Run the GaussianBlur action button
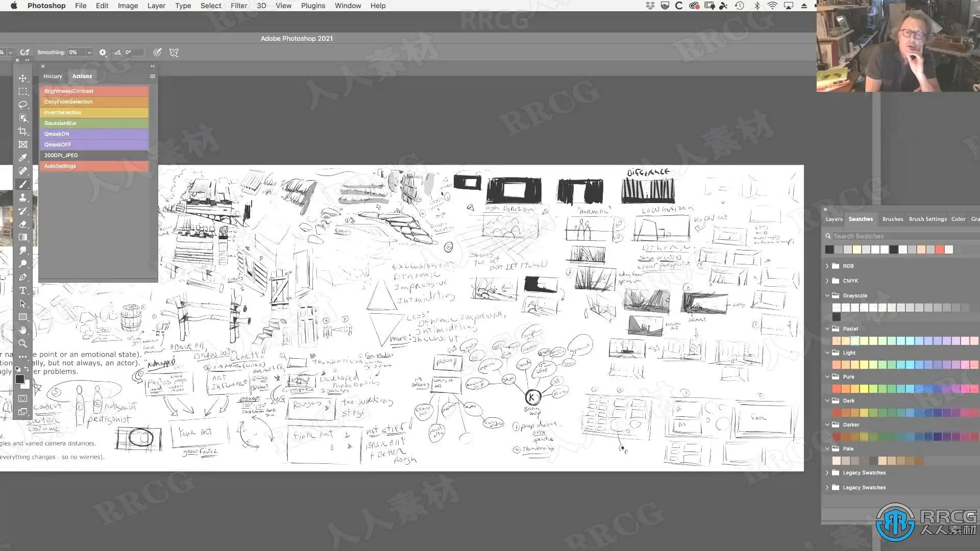The image size is (980, 551). point(94,123)
